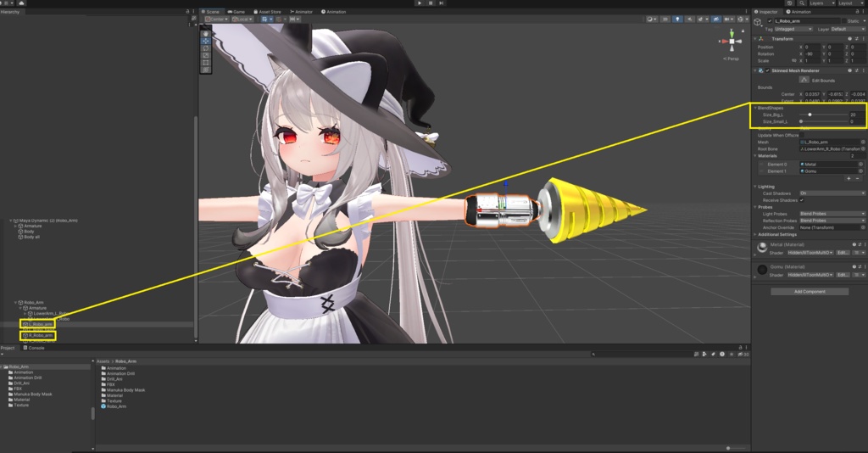Click the Edit button for Metal material

842,253
